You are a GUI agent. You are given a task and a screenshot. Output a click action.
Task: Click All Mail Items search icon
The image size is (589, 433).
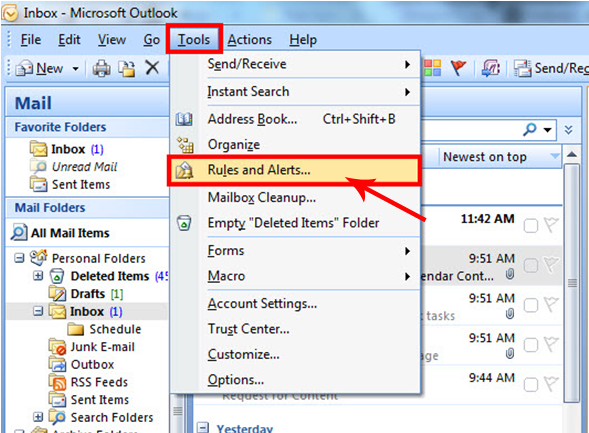19,232
